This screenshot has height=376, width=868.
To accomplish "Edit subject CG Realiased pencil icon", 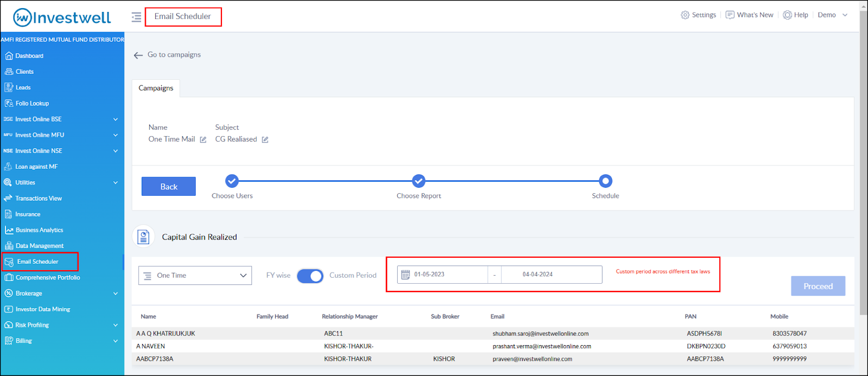I will 265,140.
